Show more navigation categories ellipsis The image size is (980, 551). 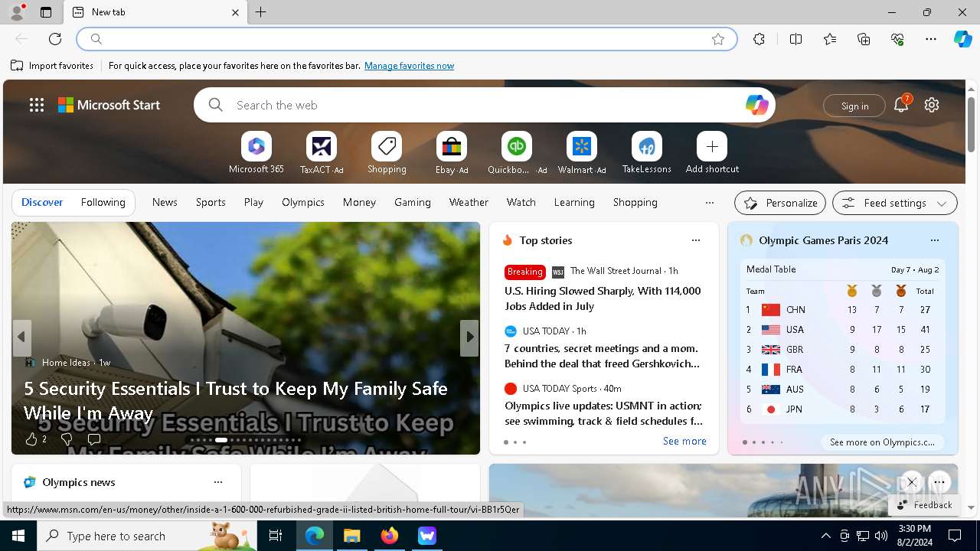click(x=710, y=203)
